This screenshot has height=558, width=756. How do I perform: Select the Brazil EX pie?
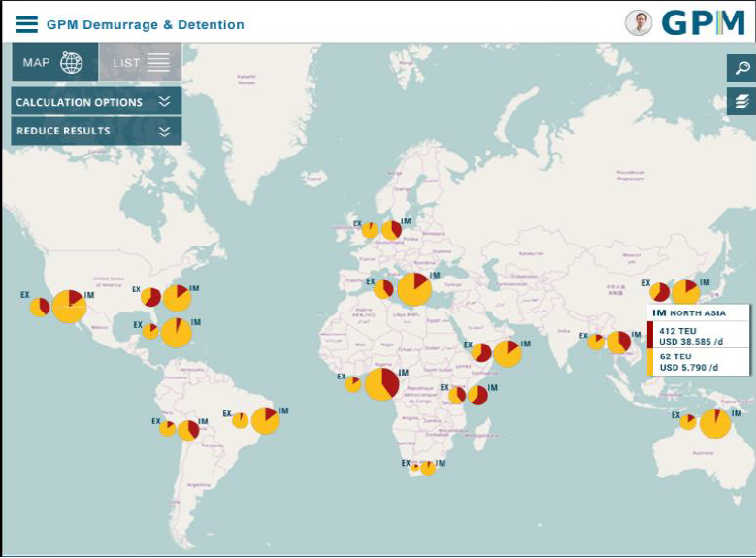[240, 420]
